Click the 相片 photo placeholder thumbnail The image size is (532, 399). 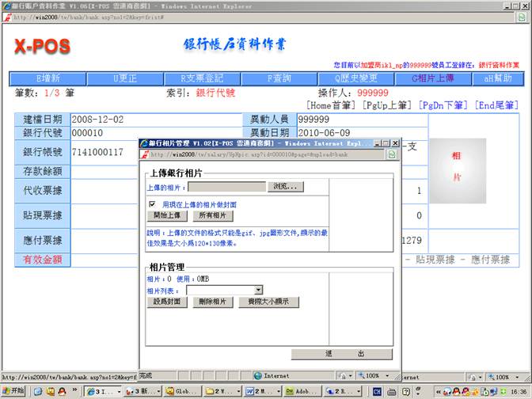click(x=456, y=167)
